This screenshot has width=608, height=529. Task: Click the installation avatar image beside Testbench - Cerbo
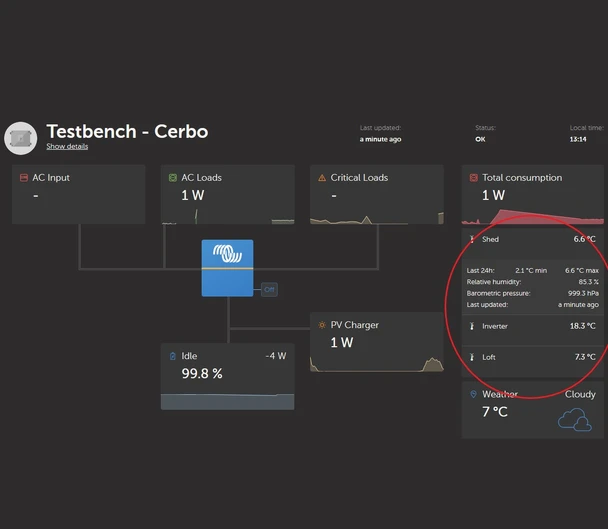pyautogui.click(x=21, y=138)
